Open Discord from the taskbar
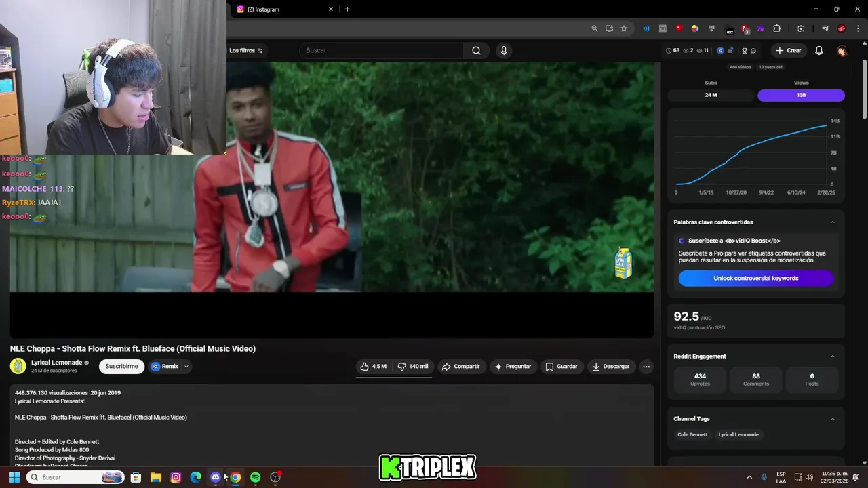 (x=216, y=477)
